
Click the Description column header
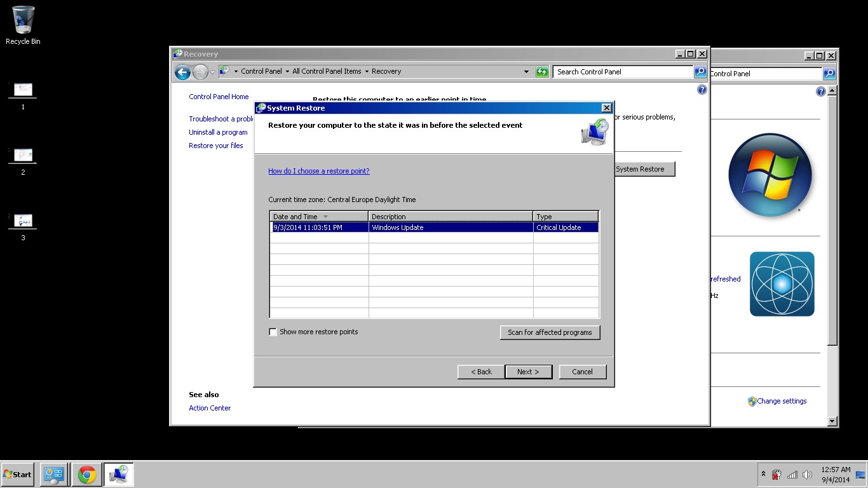pos(451,217)
